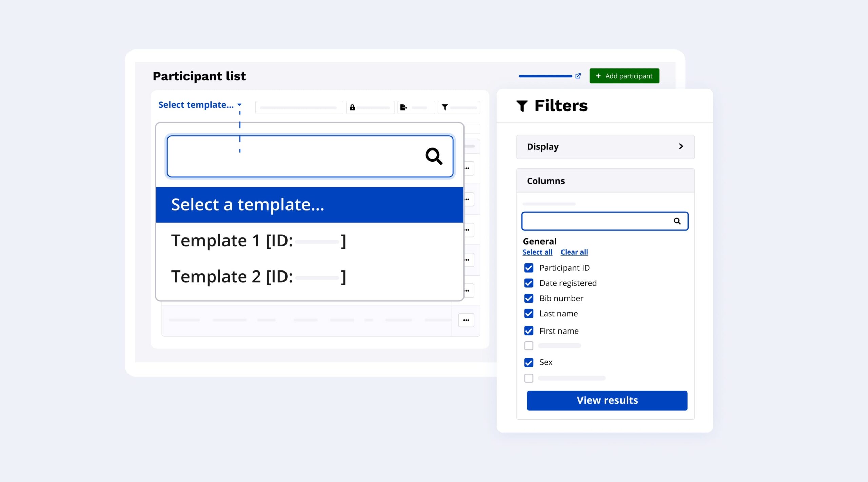868x482 pixels.
Task: Open the bottom row's three-dot menu
Action: [466, 320]
